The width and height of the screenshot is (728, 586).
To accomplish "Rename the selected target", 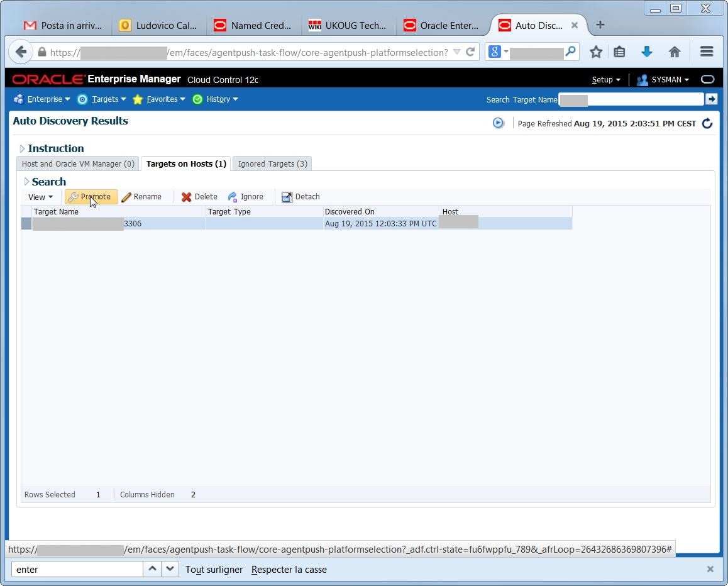I will pyautogui.click(x=141, y=196).
